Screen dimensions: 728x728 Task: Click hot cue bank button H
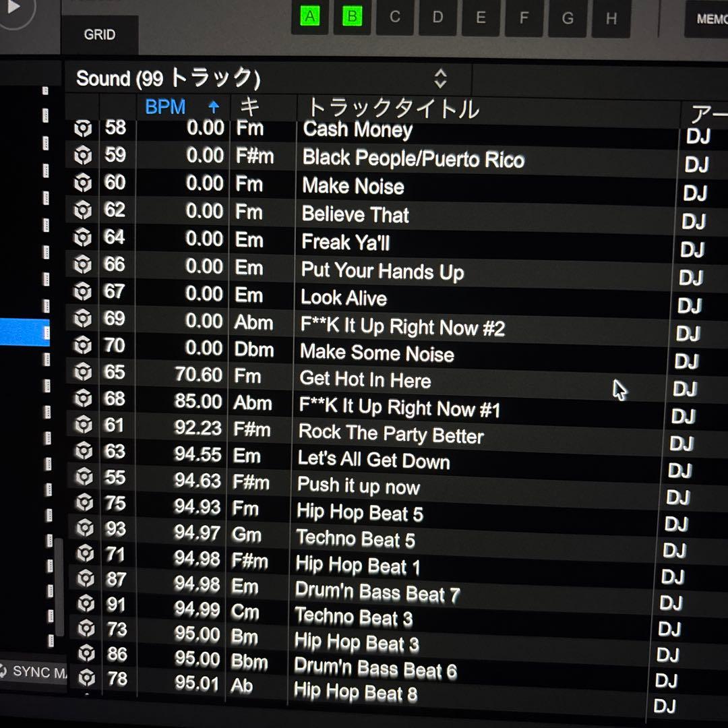point(611,19)
